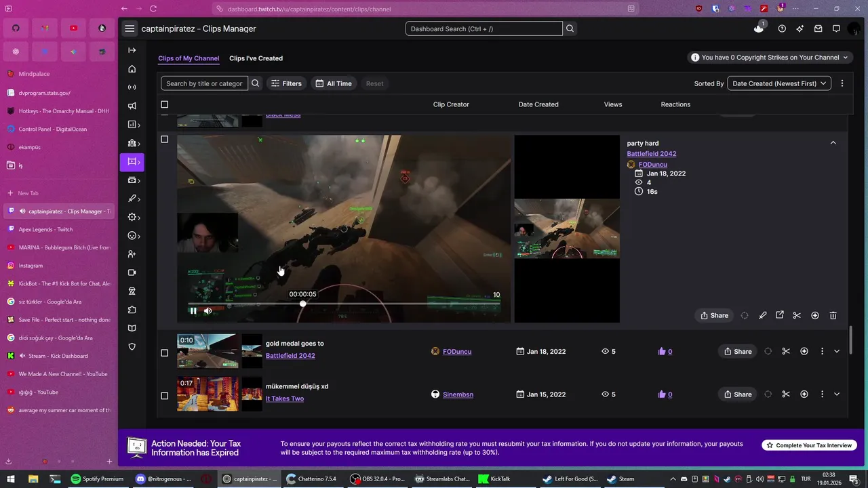The image size is (868, 488).
Task: Click Share on gold medal goes to row
Action: pyautogui.click(x=738, y=351)
